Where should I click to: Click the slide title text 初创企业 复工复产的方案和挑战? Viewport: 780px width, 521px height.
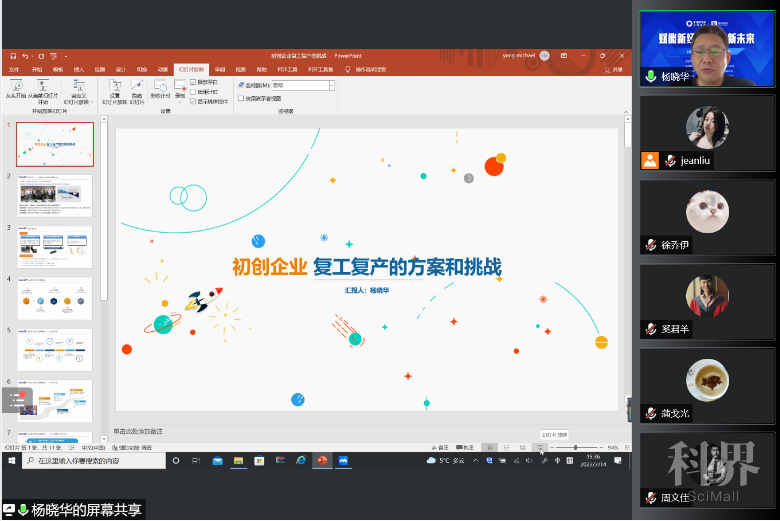[x=367, y=267]
